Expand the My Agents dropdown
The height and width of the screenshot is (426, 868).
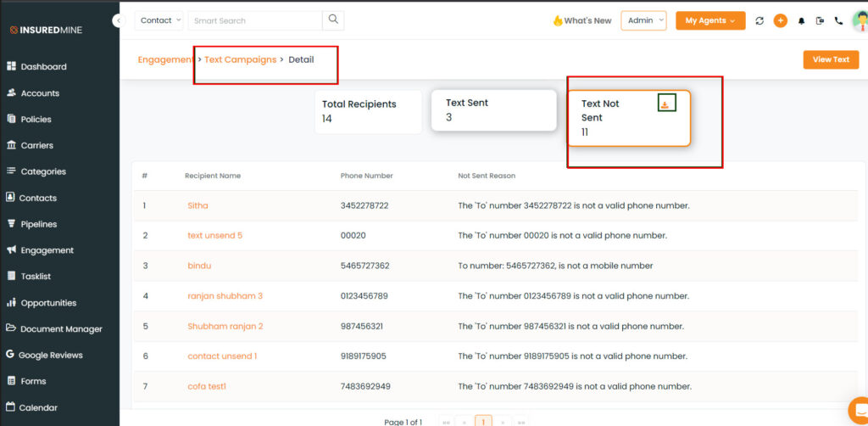point(710,20)
